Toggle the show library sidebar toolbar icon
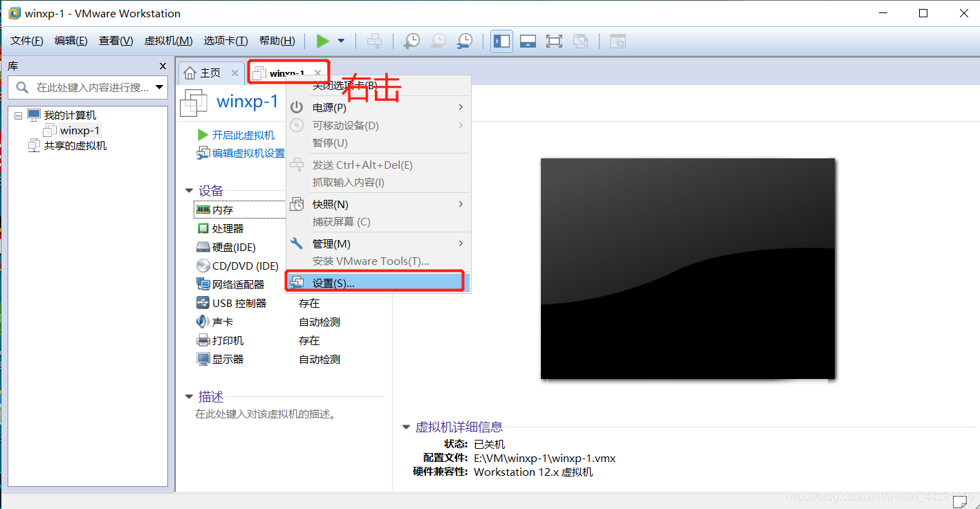 point(501,41)
